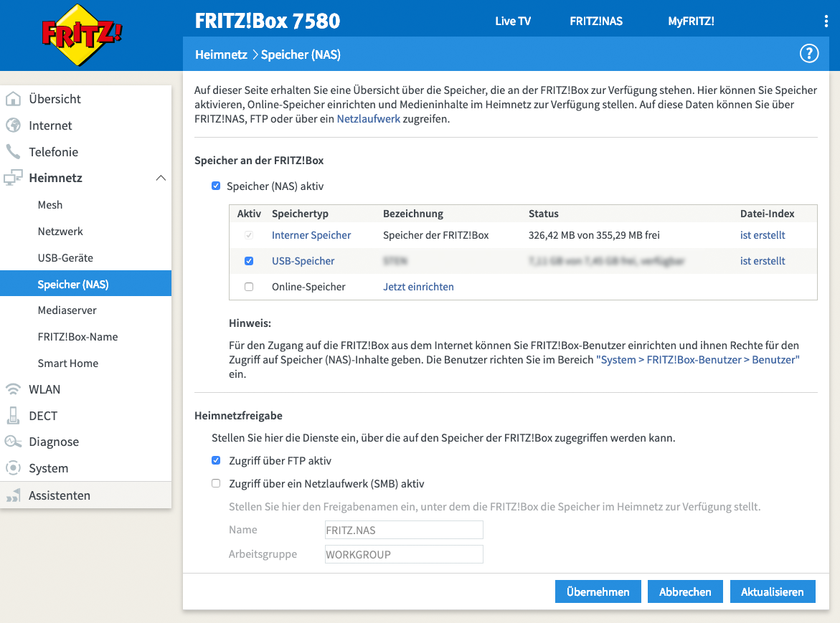The height and width of the screenshot is (623, 840).
Task: Click Speicher (NAS) in the breadcrumb
Action: coord(301,54)
